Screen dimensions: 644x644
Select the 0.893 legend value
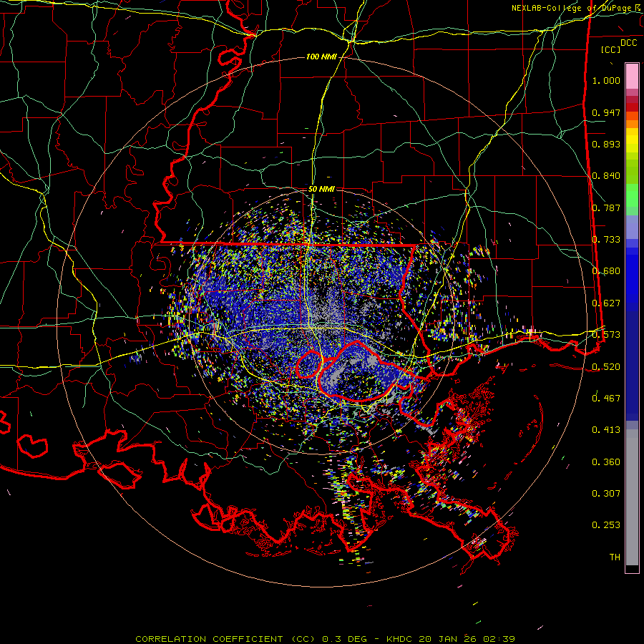click(606, 144)
